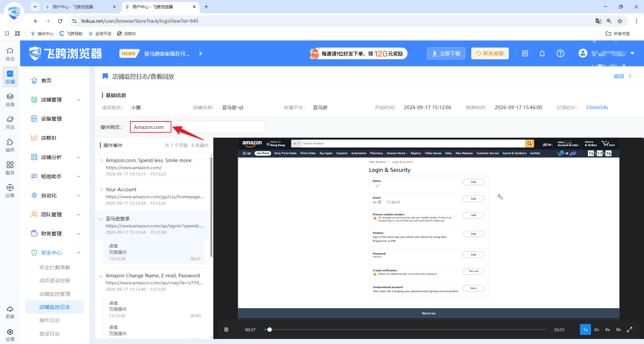Click the 更新 icon in the left rail
644x344 pixels.
tap(10, 312)
